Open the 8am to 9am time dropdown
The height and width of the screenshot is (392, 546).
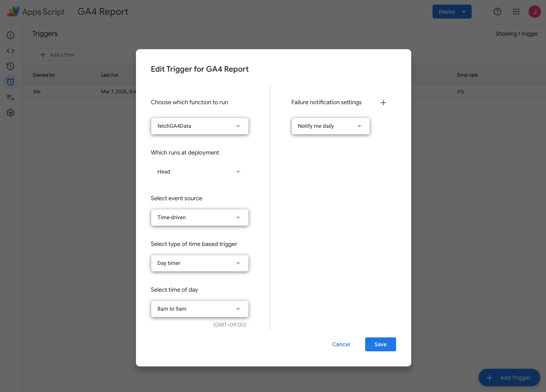(x=199, y=309)
